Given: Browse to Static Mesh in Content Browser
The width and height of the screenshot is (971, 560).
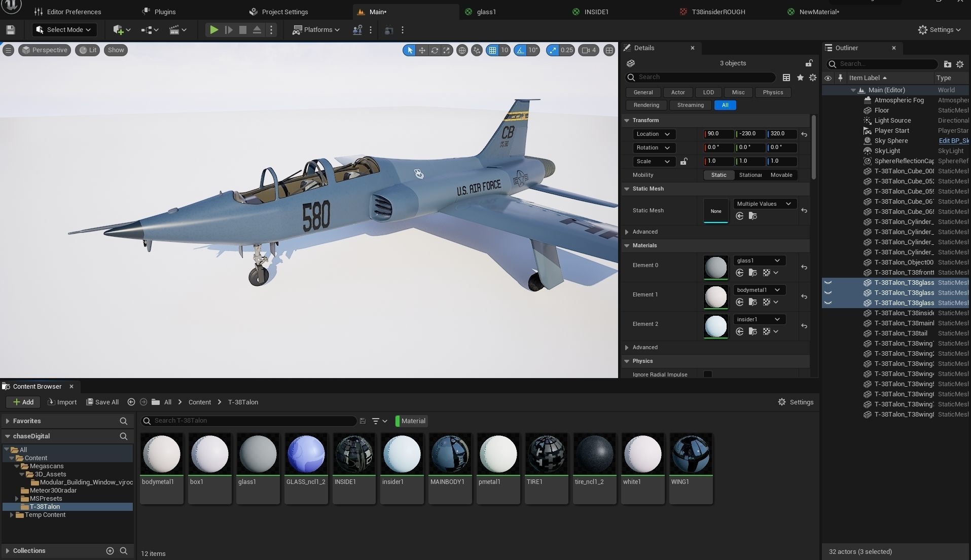Looking at the screenshot, I should pos(753,216).
